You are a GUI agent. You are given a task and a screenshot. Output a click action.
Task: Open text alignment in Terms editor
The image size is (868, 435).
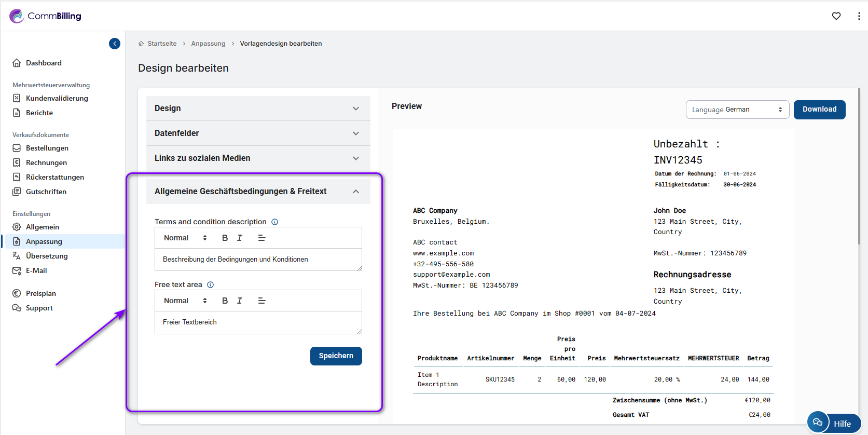point(261,238)
